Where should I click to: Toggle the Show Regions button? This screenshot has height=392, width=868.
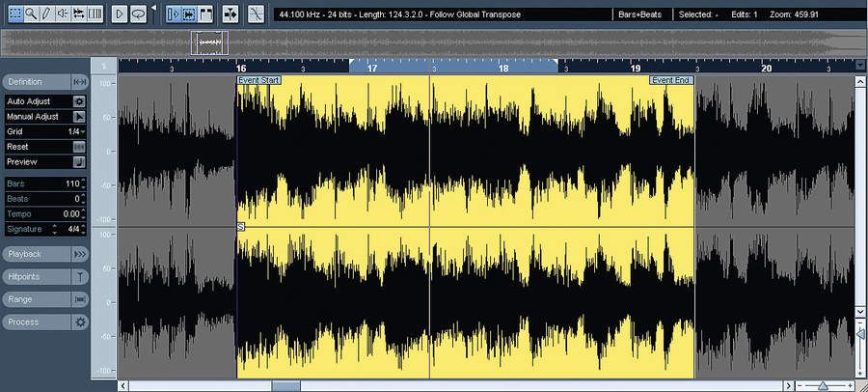point(206,14)
